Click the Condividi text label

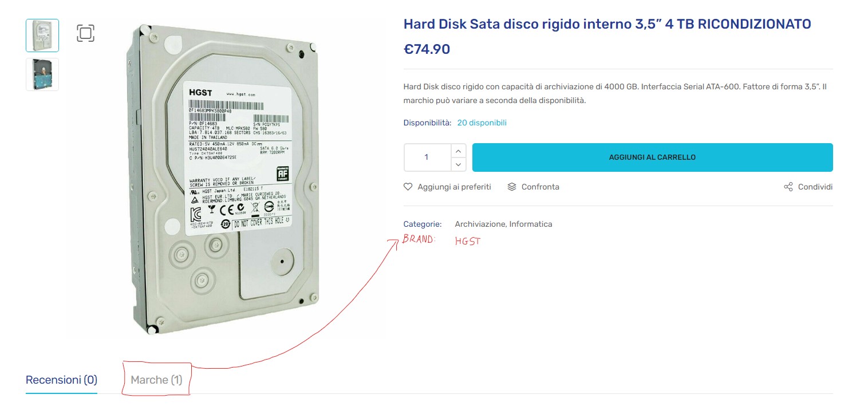coord(815,187)
